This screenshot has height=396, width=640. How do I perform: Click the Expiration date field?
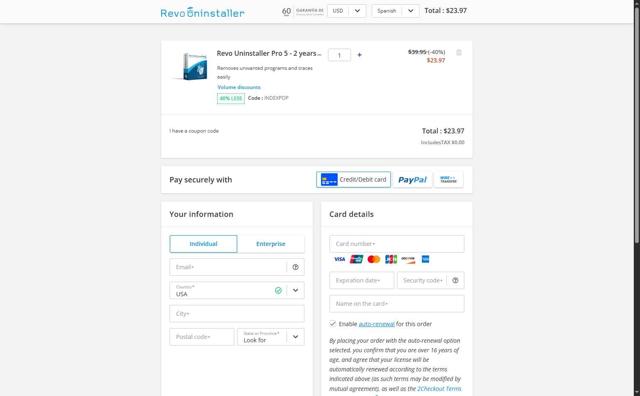[x=362, y=280]
